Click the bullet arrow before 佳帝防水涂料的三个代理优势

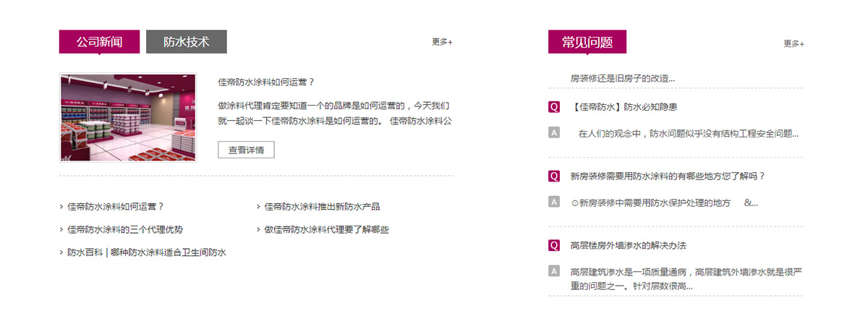(61, 229)
